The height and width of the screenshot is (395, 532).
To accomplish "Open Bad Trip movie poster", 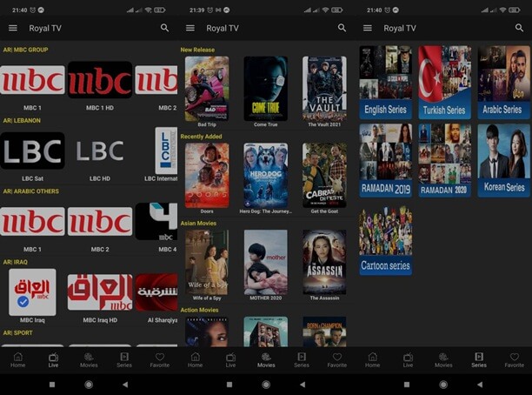I will pos(207,89).
